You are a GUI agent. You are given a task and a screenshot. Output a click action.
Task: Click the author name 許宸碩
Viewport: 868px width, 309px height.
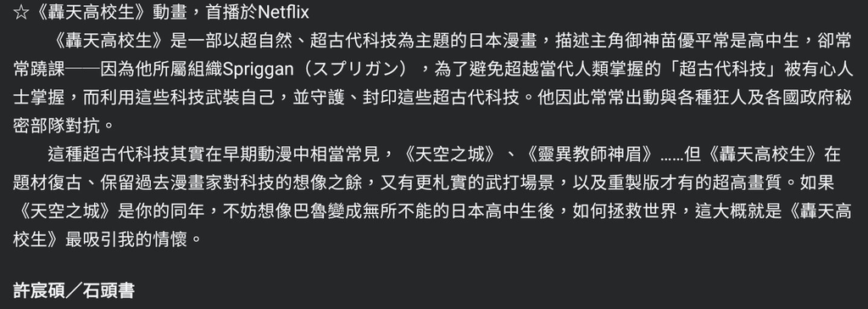pos(39,291)
